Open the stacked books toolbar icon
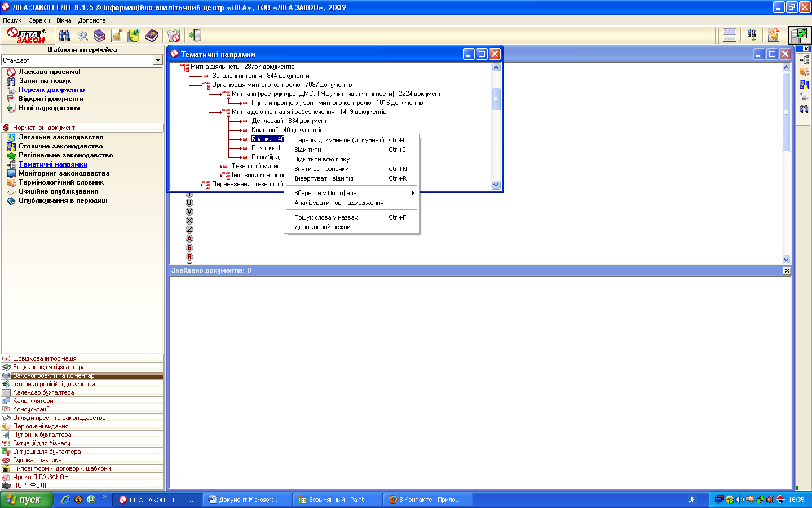Image resolution: width=812 pixels, height=508 pixels. click(x=99, y=36)
